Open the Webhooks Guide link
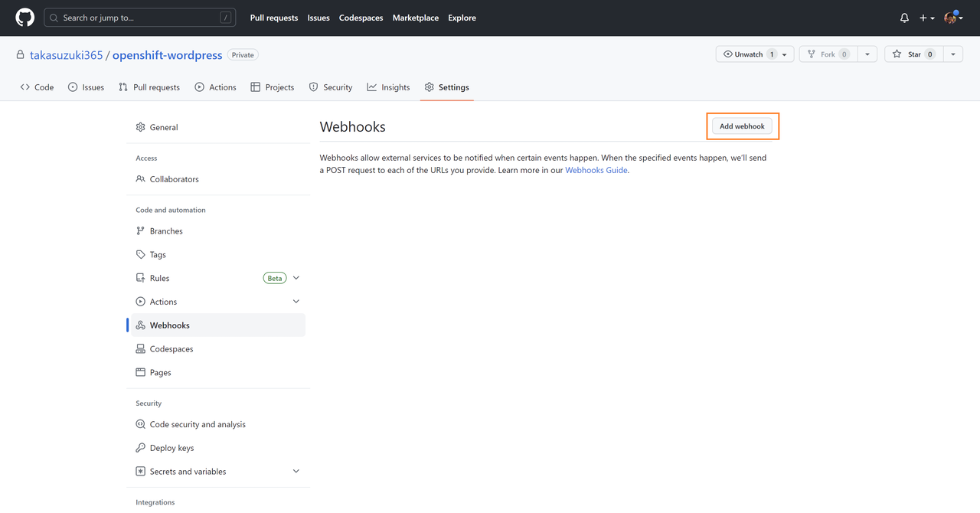This screenshot has width=980, height=513. pos(596,170)
